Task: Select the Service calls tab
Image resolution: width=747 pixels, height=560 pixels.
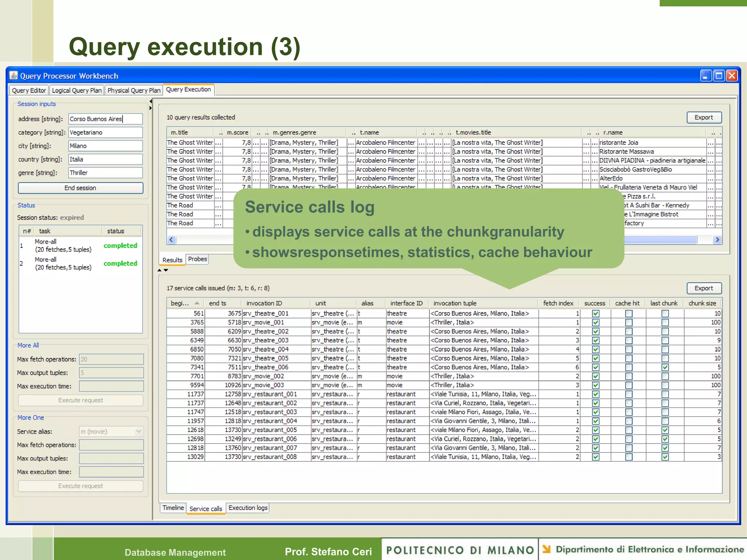Action: (x=206, y=509)
